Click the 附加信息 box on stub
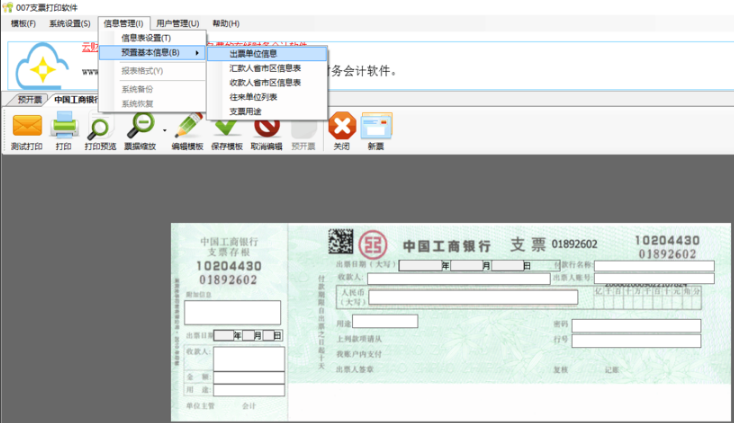The width and height of the screenshot is (734, 423). point(233,313)
